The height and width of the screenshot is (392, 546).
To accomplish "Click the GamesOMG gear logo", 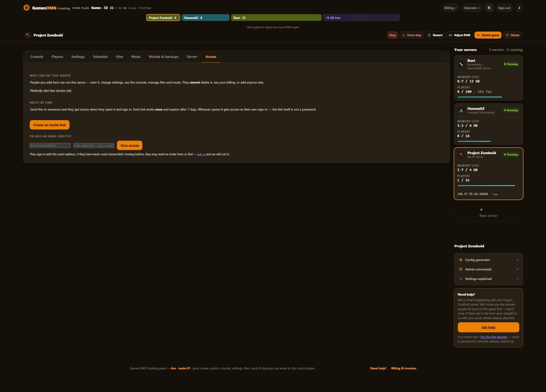I will click(x=27, y=8).
